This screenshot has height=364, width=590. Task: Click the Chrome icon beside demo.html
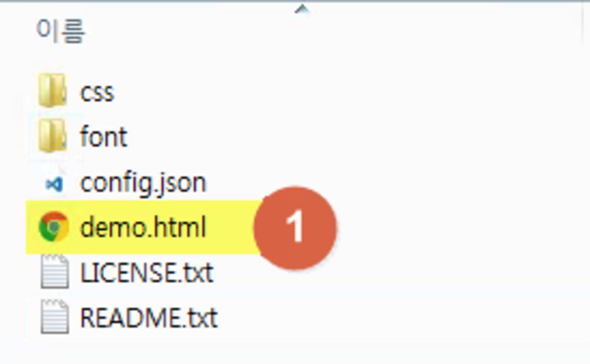pos(54,227)
